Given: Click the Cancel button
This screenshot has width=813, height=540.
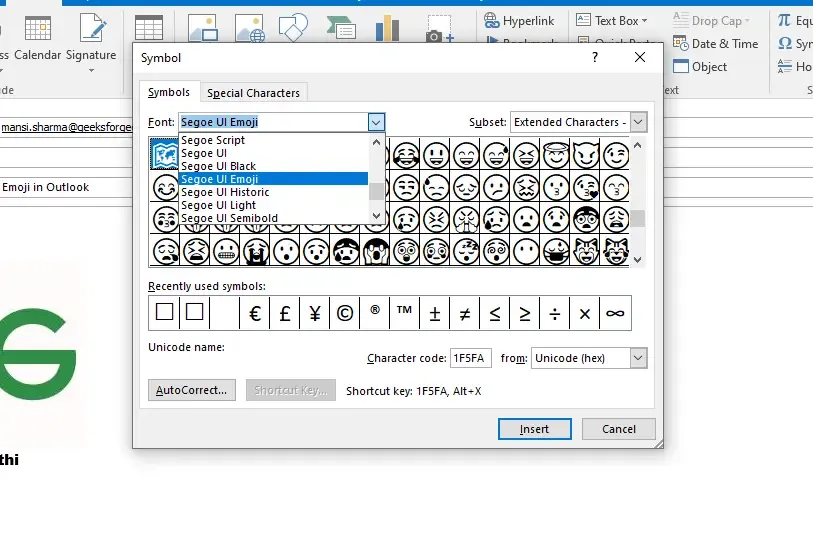Looking at the screenshot, I should coord(619,429).
